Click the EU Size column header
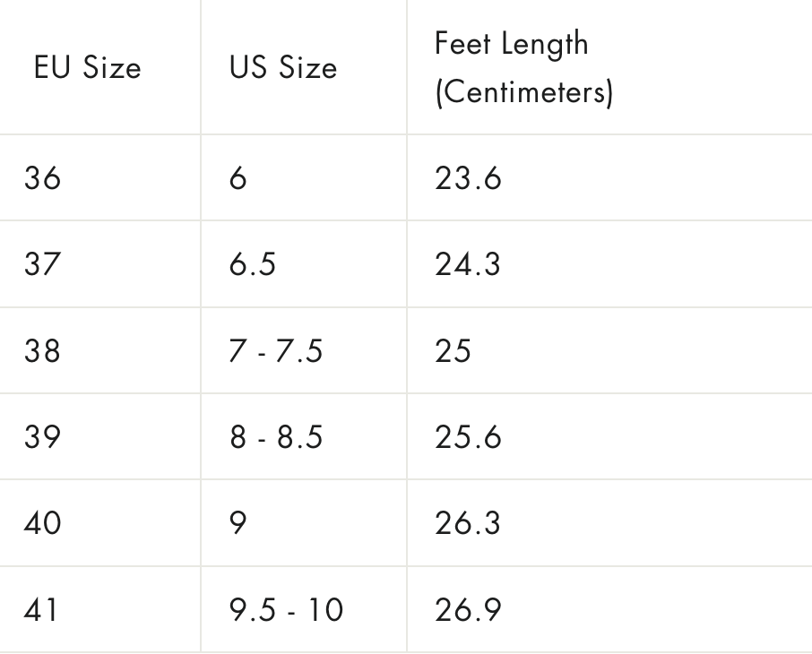Image resolution: width=812 pixels, height=654 pixels. coord(88,68)
